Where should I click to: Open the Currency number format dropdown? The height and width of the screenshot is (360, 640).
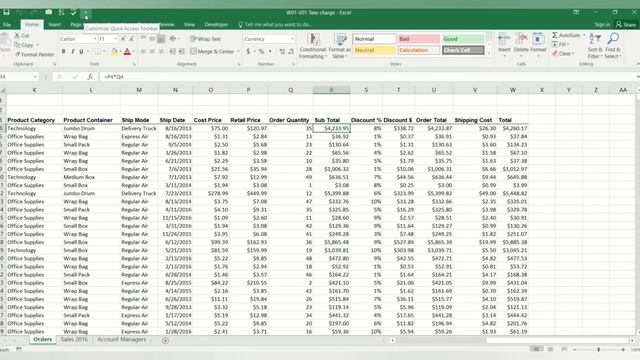click(x=293, y=39)
